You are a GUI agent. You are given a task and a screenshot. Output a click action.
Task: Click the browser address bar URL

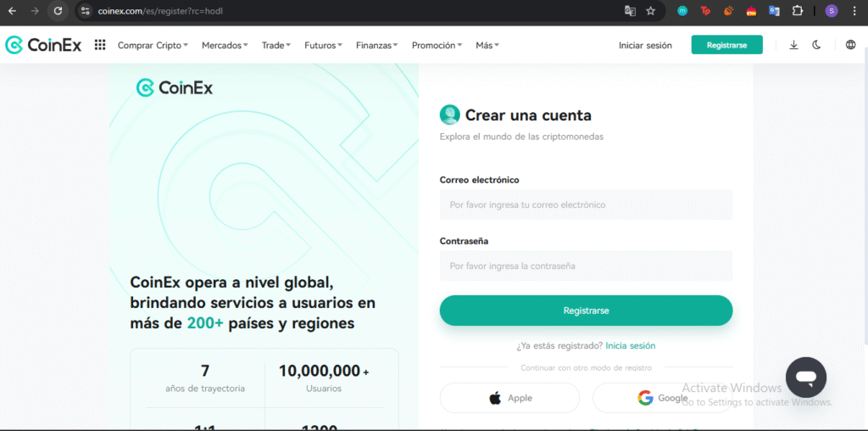[x=160, y=10]
